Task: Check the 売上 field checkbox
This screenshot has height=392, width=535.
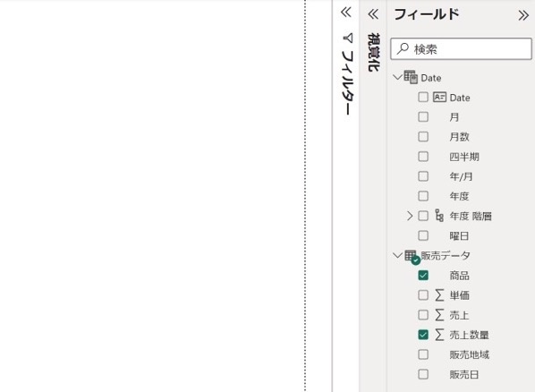Action: point(423,315)
